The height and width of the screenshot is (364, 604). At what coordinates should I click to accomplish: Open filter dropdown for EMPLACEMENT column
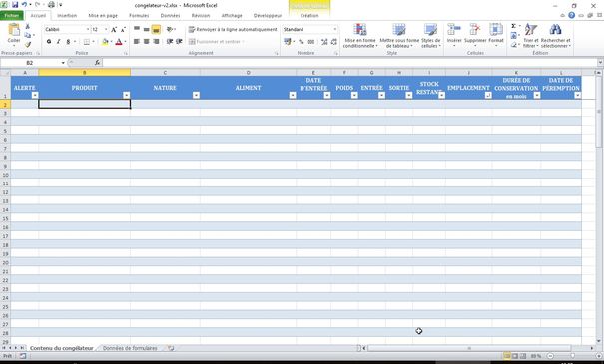point(488,95)
